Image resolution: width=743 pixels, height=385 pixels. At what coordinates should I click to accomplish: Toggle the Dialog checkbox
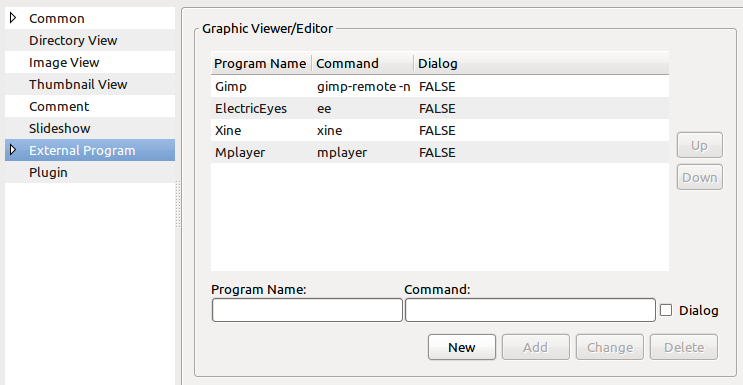pyautogui.click(x=666, y=310)
